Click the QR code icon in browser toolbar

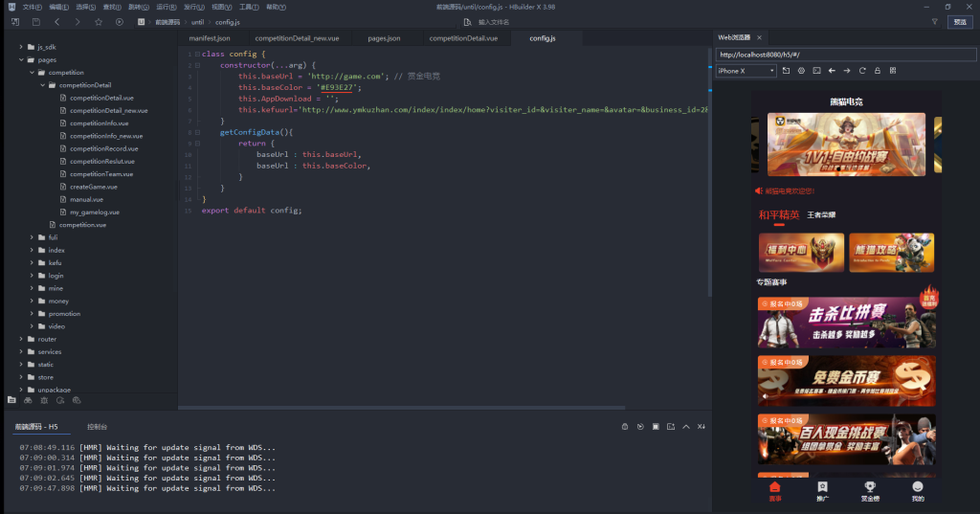point(893,71)
